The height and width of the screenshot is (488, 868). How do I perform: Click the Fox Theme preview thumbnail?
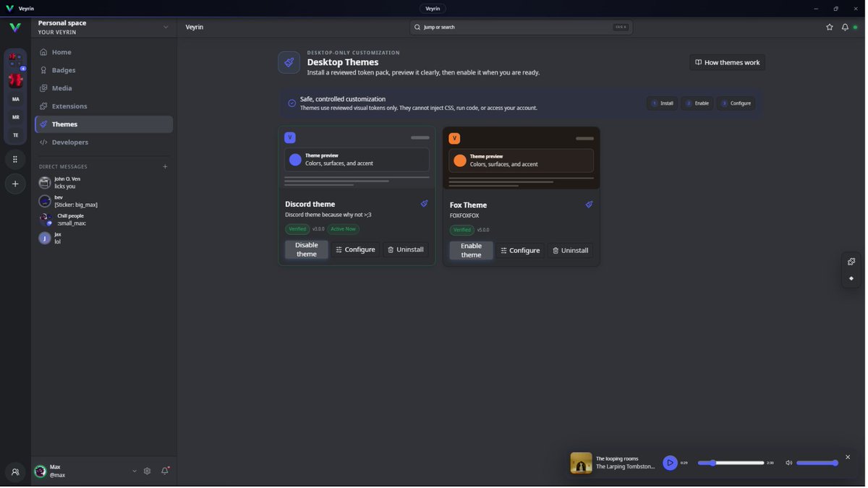522,158
